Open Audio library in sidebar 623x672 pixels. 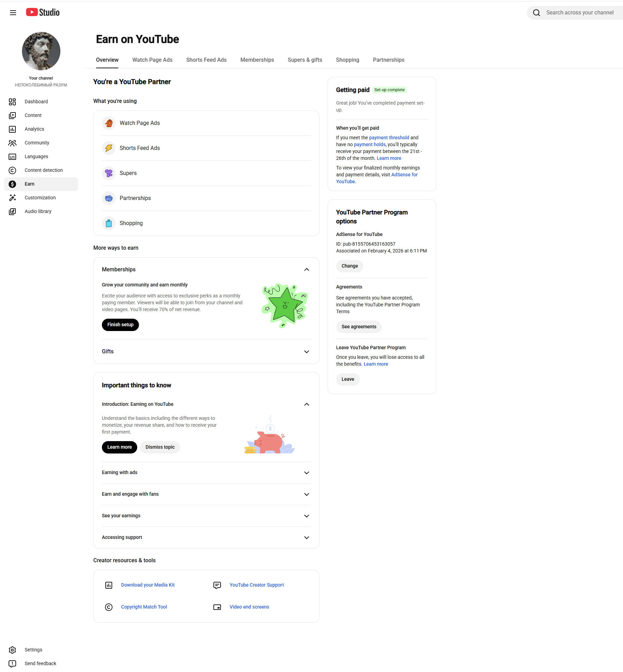(41, 211)
